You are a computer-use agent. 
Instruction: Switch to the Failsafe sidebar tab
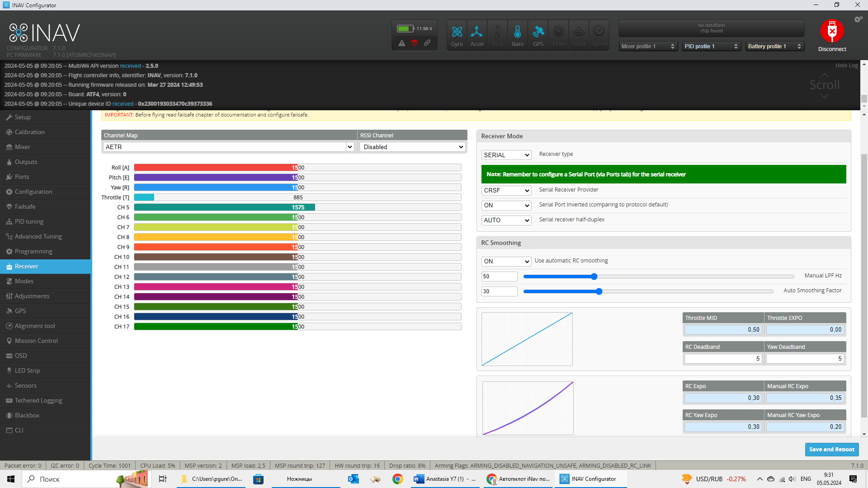click(x=25, y=206)
